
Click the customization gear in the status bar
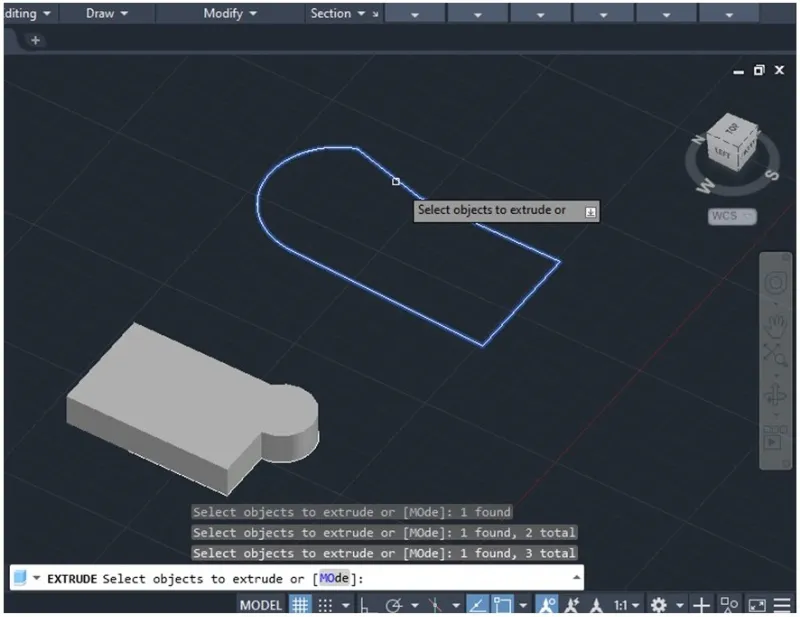658,605
